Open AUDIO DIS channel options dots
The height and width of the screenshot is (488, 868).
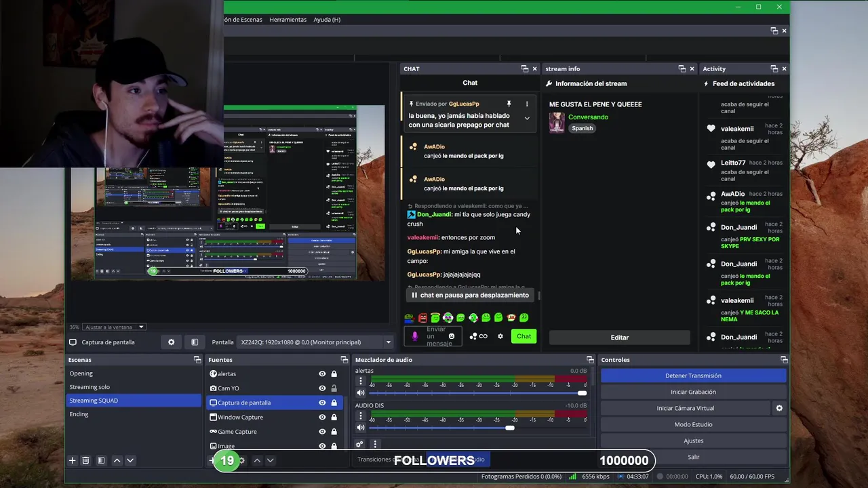tap(361, 415)
